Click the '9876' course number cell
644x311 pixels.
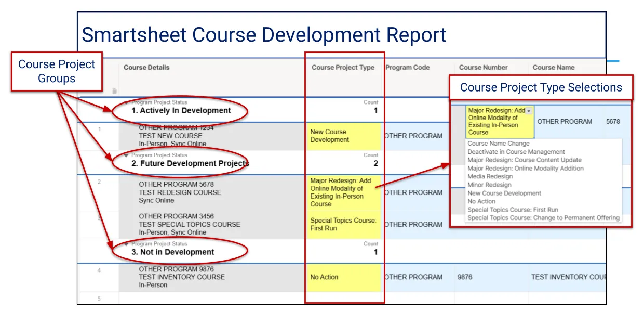coord(491,277)
